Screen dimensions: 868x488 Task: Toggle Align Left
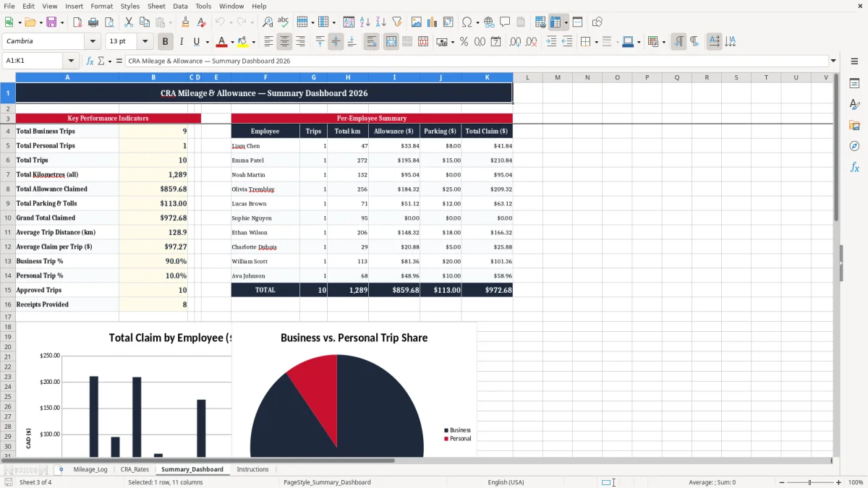269,42
